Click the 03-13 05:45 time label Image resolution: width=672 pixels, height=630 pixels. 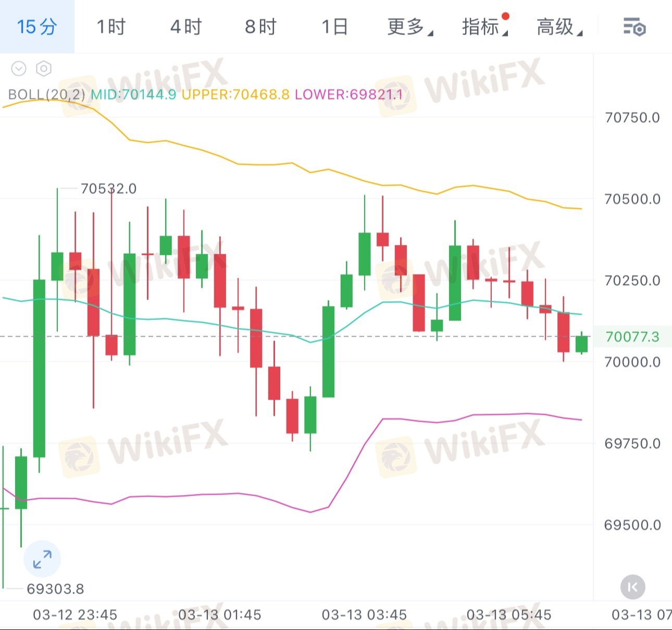pyautogui.click(x=508, y=615)
